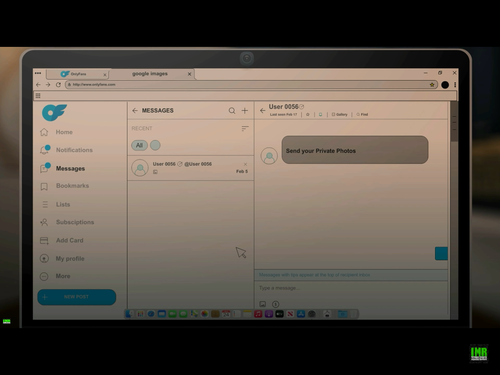Screen dimensions: 500x375
Task: Open Apple TV from the dock
Action: [x=279, y=314]
